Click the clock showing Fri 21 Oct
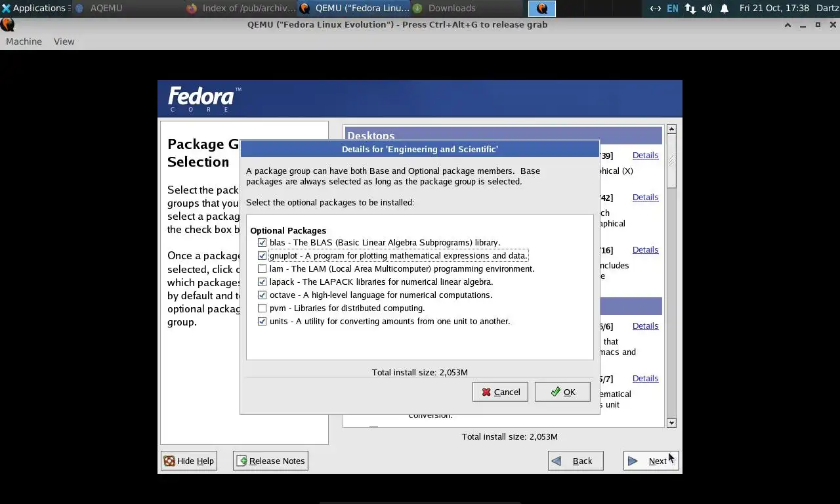 point(774,8)
